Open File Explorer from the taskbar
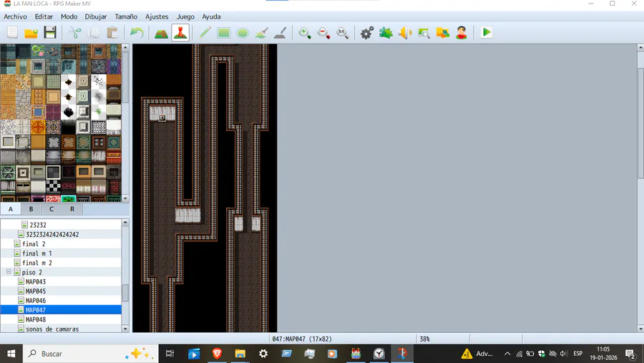 [240, 354]
